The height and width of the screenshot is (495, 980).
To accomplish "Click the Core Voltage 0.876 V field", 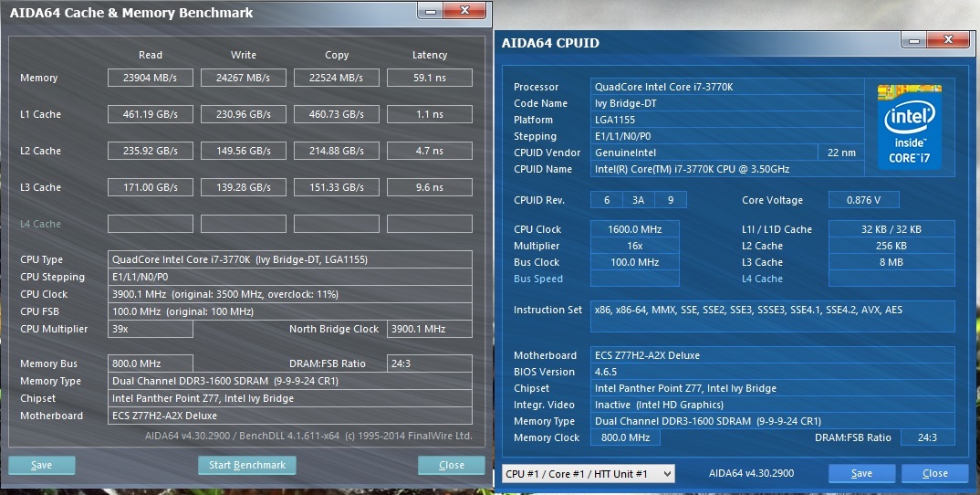I will tap(864, 200).
